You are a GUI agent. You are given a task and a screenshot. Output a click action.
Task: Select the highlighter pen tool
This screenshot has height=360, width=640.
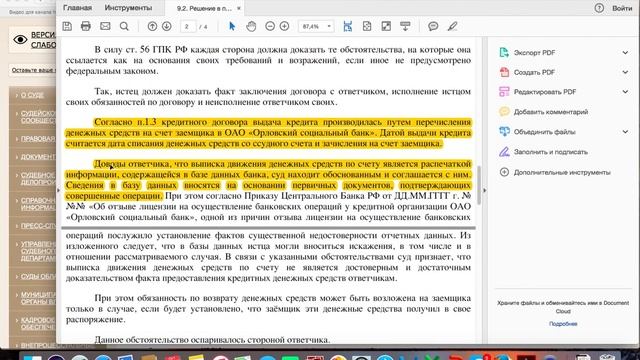452,27
